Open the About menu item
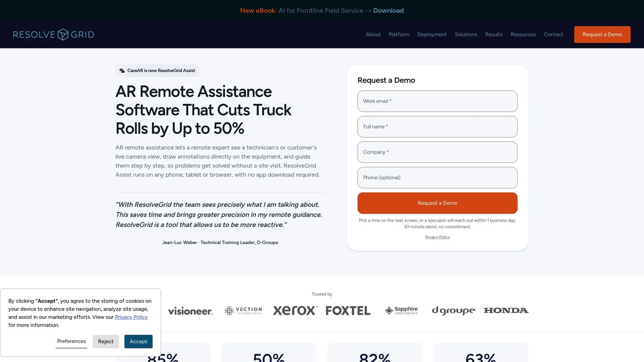Image resolution: width=644 pixels, height=362 pixels. click(x=373, y=34)
